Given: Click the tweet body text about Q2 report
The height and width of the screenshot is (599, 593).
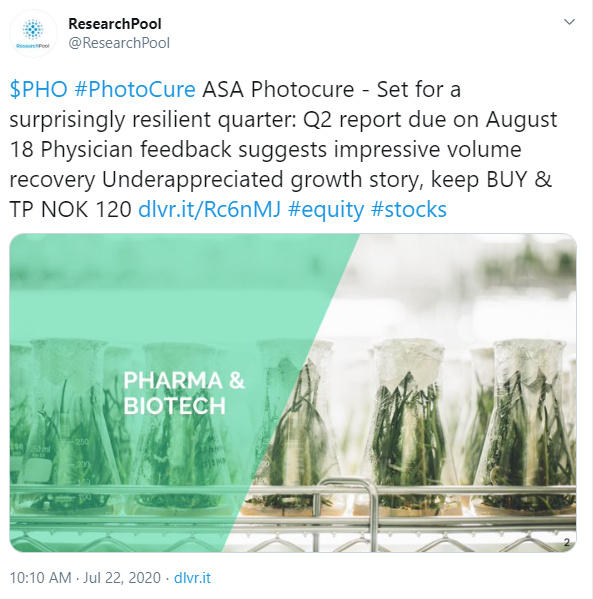Looking at the screenshot, I should point(283,149).
